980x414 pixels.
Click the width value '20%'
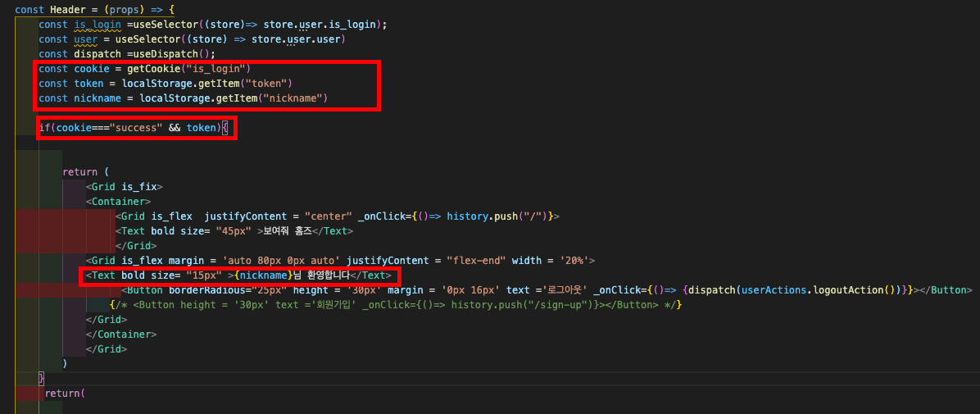point(573,260)
